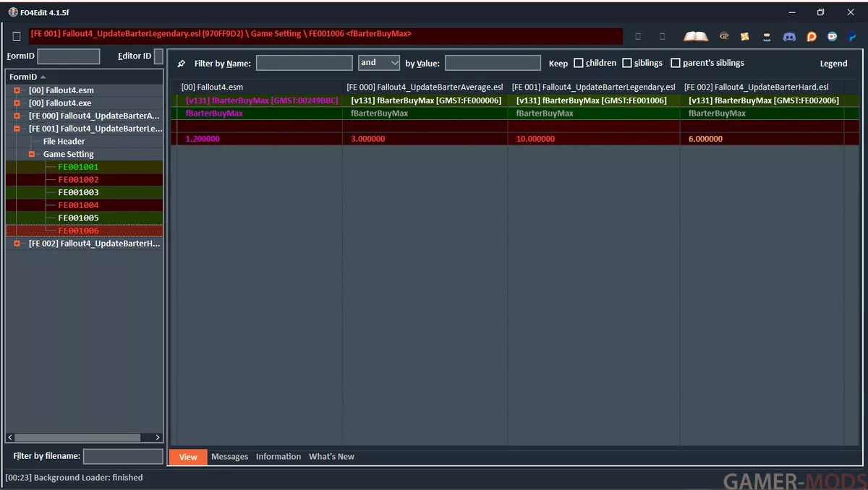Select the value cell 6.000000
868x490 pixels.
762,139
